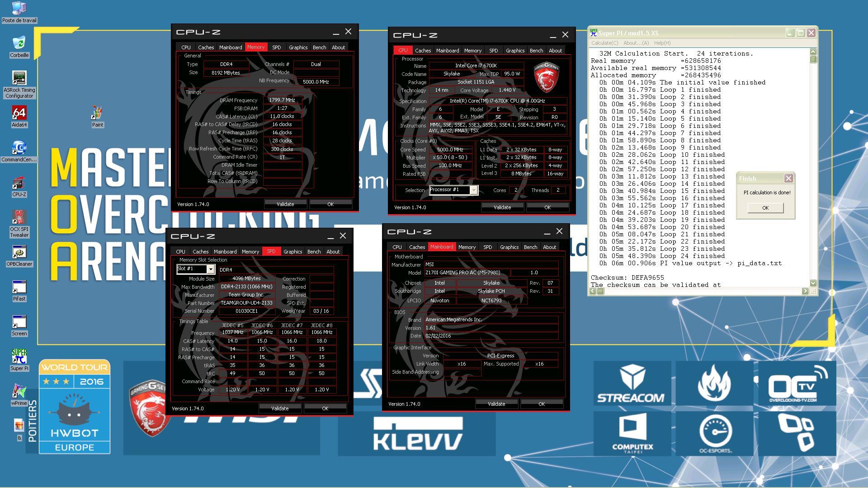Click Super PI vertical scrollbar down arrow
Viewport: 868px width, 488px height.
(813, 283)
